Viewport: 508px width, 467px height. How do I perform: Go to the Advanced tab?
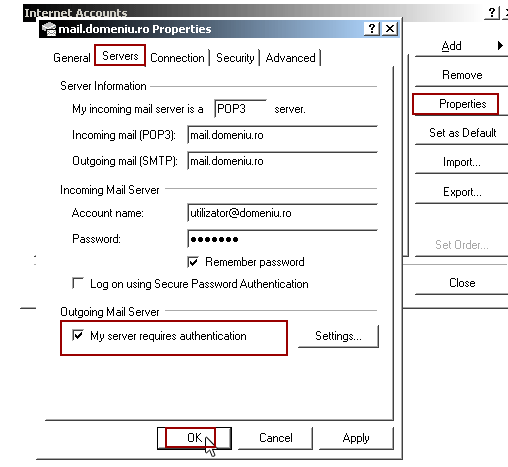point(290,58)
